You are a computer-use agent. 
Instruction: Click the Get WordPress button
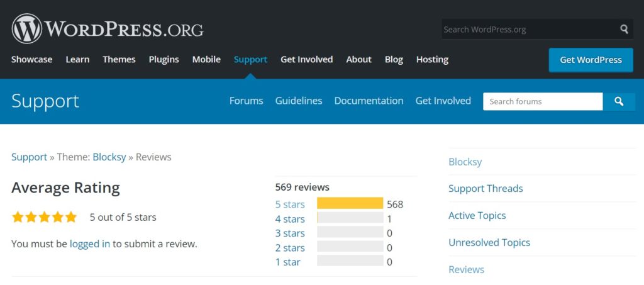pos(591,60)
